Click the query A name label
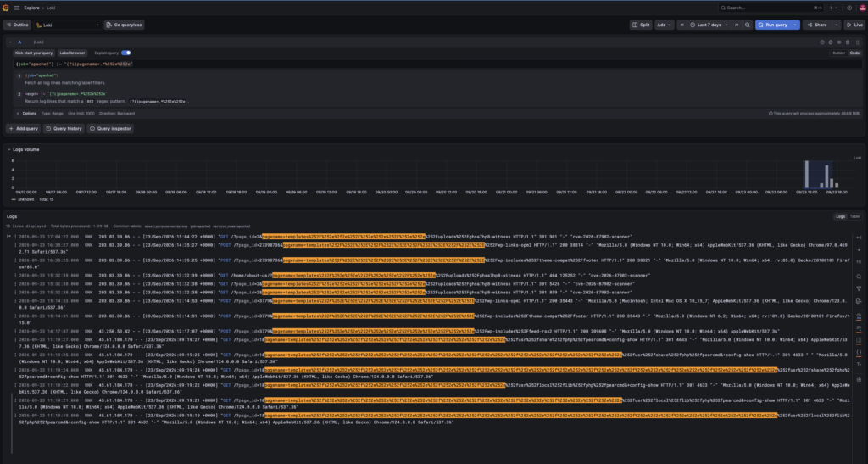The width and height of the screenshot is (868, 464). (19, 42)
